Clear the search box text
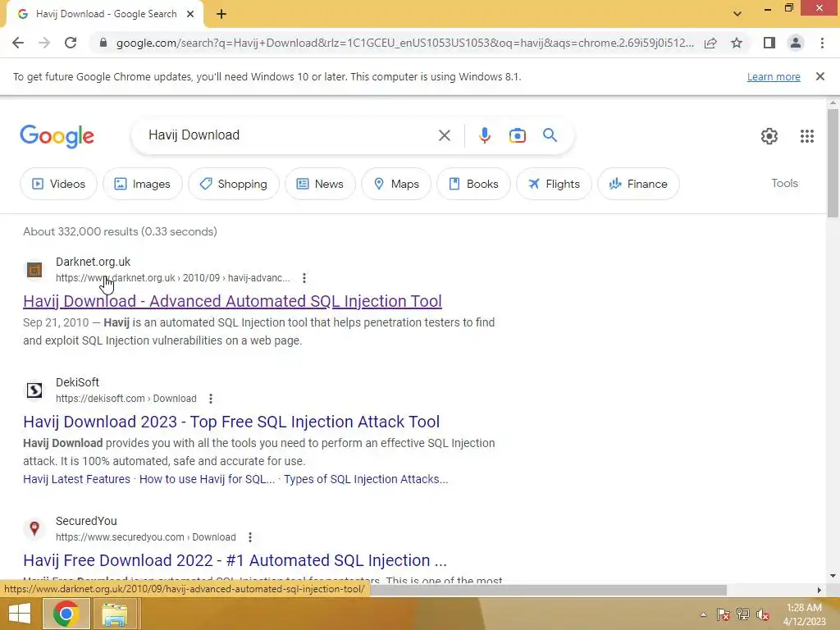840x630 pixels. point(444,135)
